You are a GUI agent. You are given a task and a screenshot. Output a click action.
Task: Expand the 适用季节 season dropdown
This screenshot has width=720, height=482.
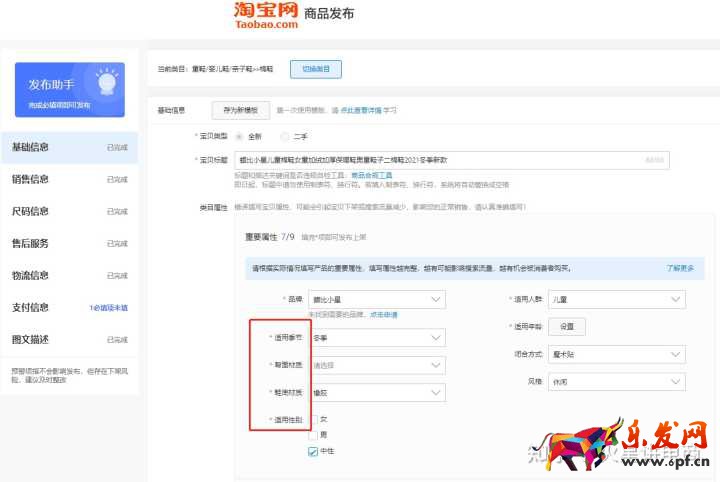point(377,338)
